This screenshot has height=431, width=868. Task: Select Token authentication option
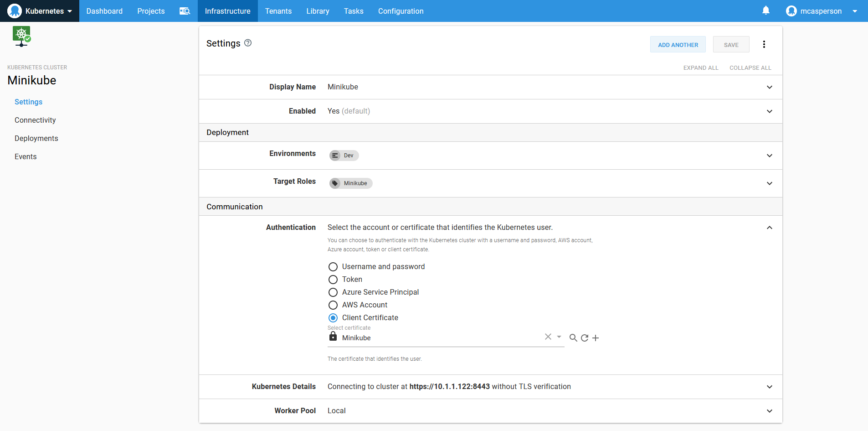333,280
